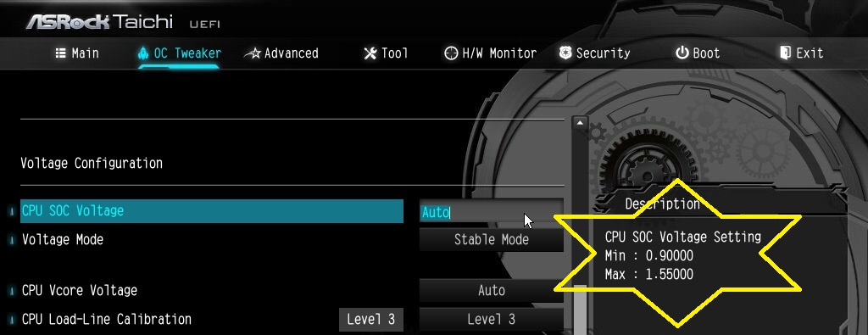This screenshot has width=868, height=335.
Task: Click the CPU SOC Voltage Auto input field
Action: (491, 212)
